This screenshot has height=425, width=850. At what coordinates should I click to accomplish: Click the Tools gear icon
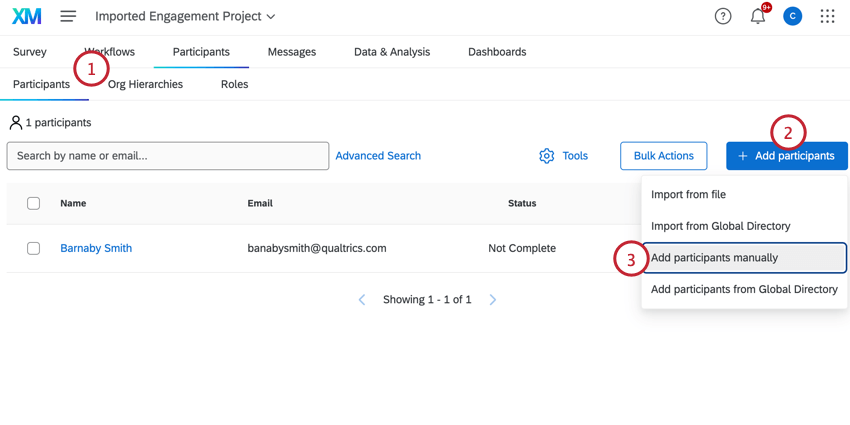tap(546, 156)
